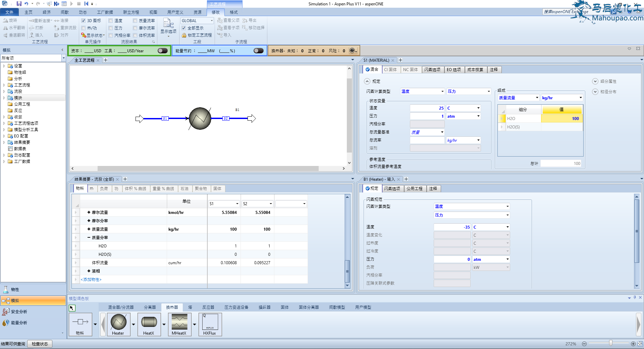Open the Properties (物性) environment

[33, 289]
